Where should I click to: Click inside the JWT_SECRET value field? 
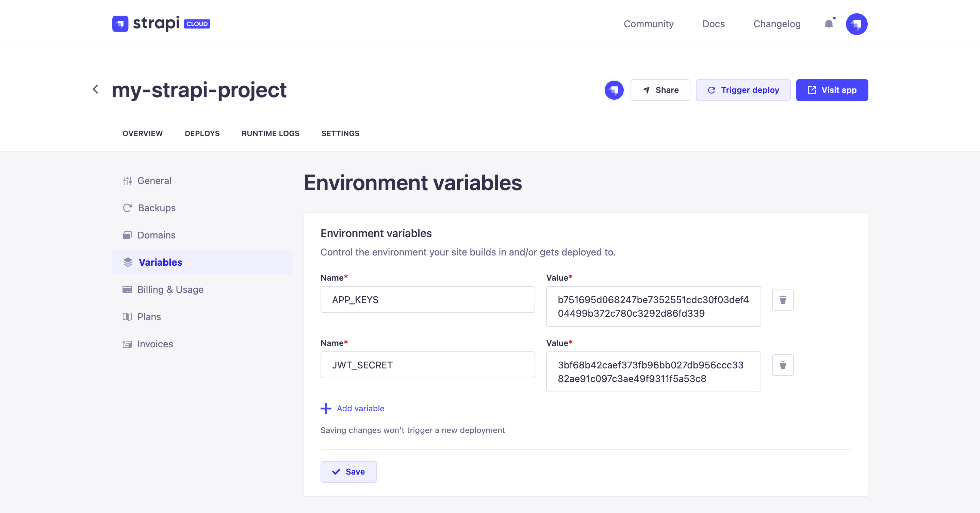pyautogui.click(x=653, y=371)
